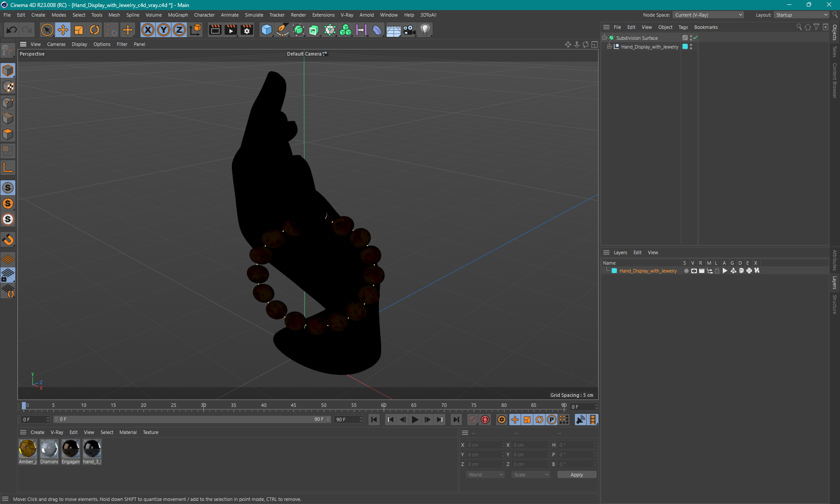Click the cyan layer color swatch
The image size is (840, 504).
(x=614, y=271)
